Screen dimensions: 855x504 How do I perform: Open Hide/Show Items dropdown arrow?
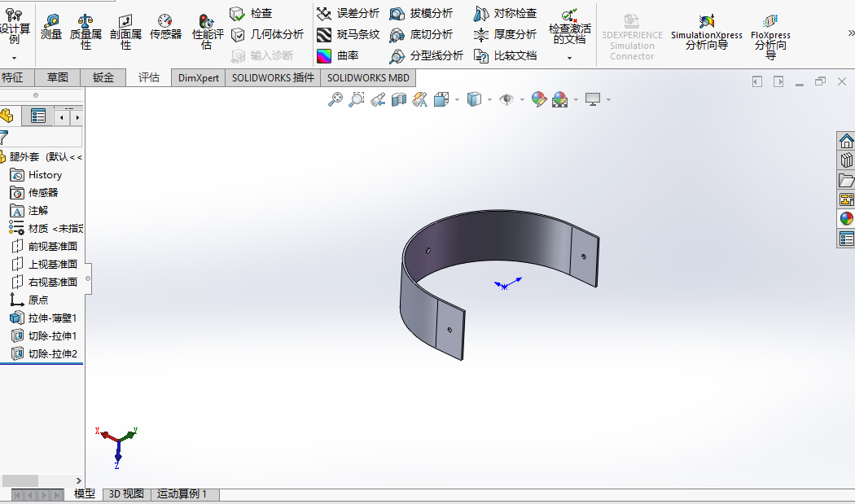coord(523,100)
